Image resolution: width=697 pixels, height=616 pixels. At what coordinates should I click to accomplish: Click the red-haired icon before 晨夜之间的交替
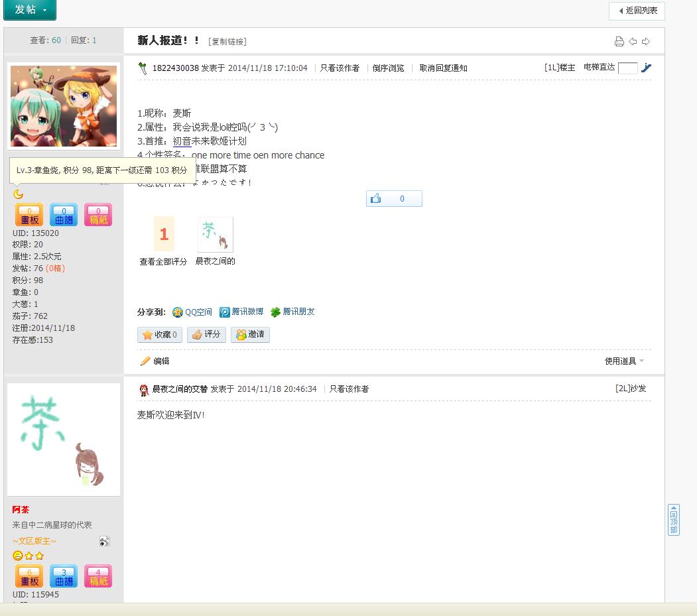[144, 391]
